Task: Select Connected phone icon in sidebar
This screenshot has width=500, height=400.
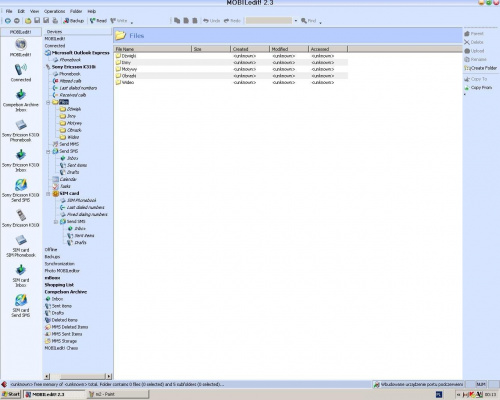Action: [x=21, y=73]
